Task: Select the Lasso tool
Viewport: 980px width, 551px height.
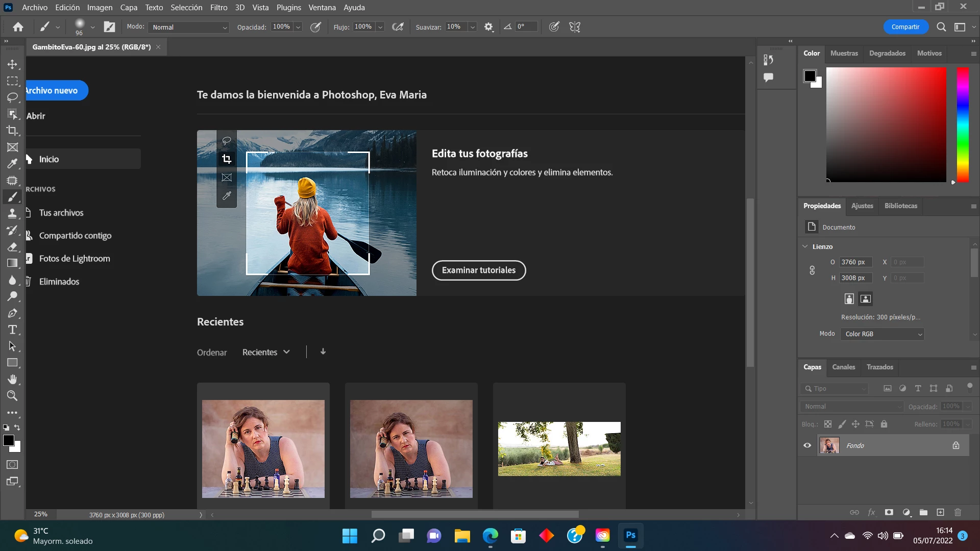Action: point(12,97)
